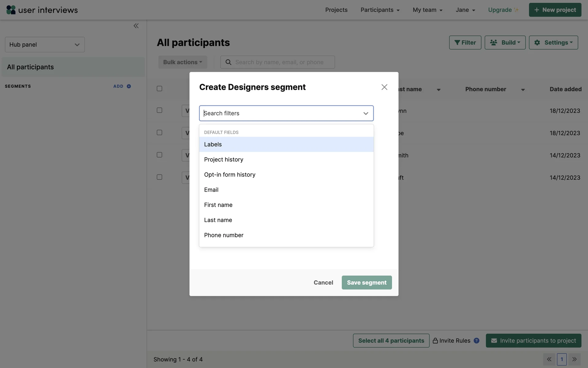Toggle the select-all checkbox in the table header
Image resolution: width=588 pixels, height=368 pixels.
160,89
